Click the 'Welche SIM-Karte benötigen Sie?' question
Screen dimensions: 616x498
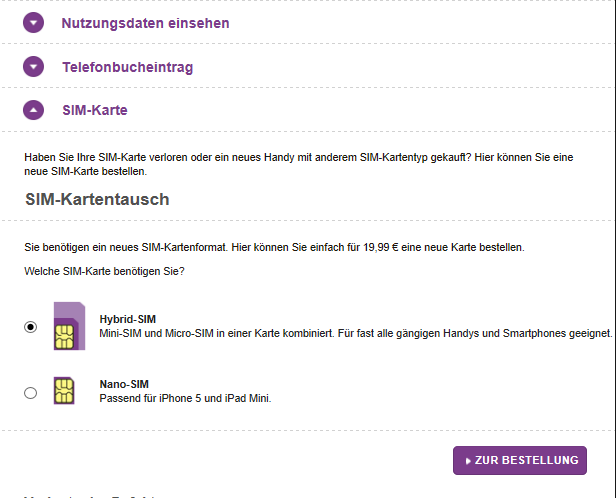click(104, 272)
